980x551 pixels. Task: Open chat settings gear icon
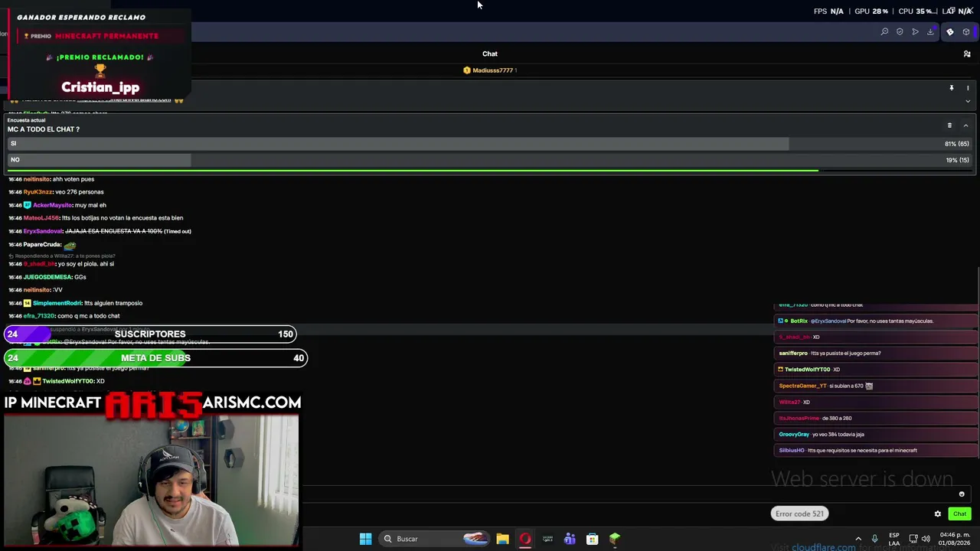(x=938, y=514)
